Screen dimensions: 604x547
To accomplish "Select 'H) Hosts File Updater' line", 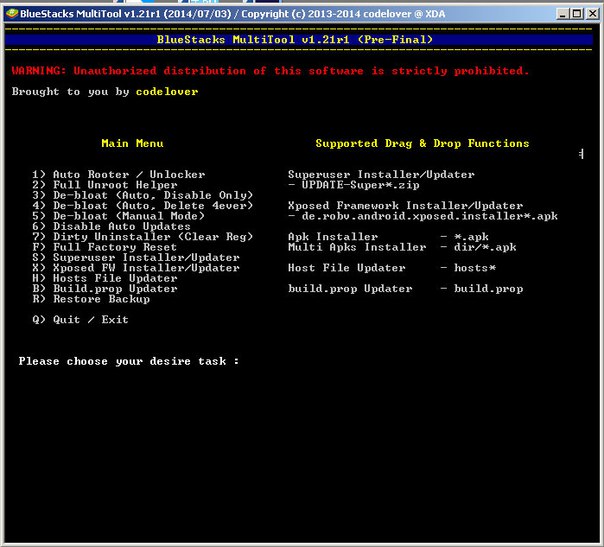I will pyautogui.click(x=105, y=279).
